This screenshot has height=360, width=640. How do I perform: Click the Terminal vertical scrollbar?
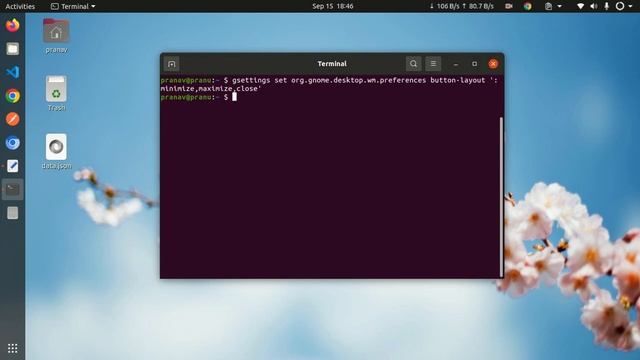click(501, 197)
